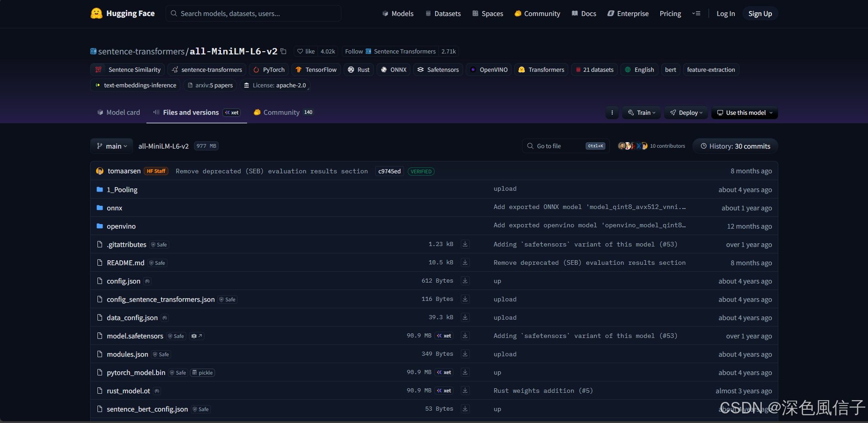Screen dimensions: 868x423
Task: Download sentence_bert_config.json file
Action: 465,409
